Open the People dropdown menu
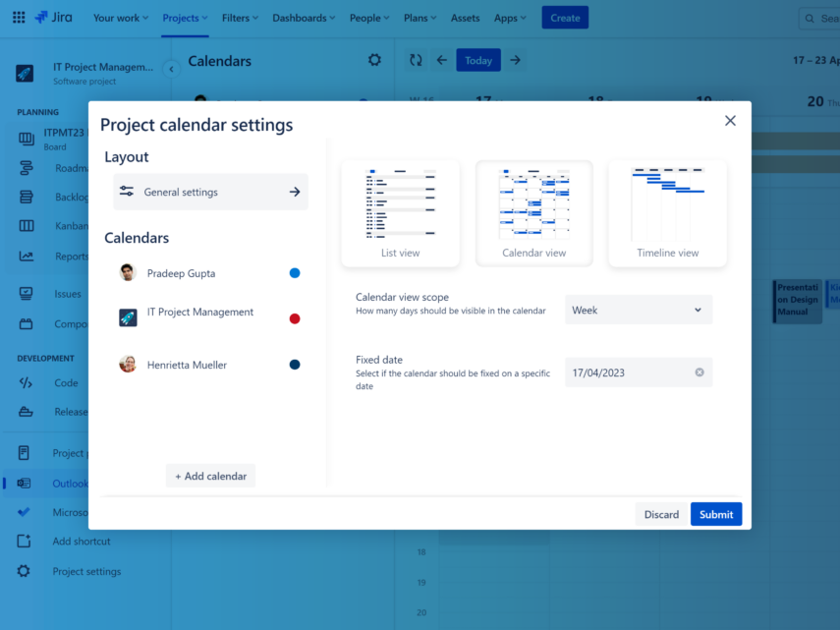Screen dimensions: 840x630 369,18
